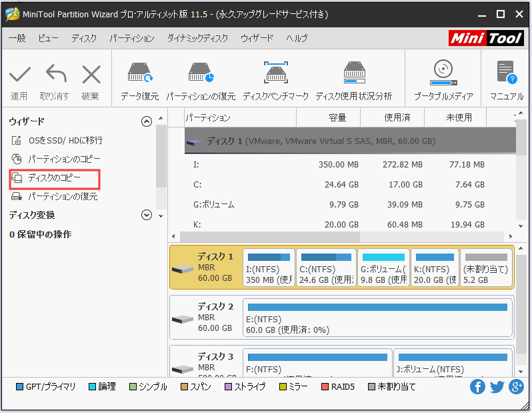Click OSをSSD/HDに移行 link text

click(x=66, y=140)
